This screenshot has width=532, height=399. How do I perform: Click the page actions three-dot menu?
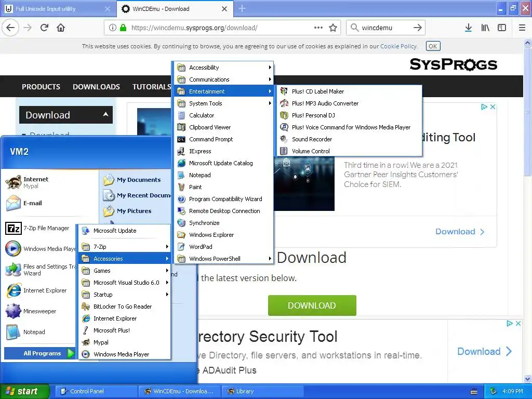(318, 28)
